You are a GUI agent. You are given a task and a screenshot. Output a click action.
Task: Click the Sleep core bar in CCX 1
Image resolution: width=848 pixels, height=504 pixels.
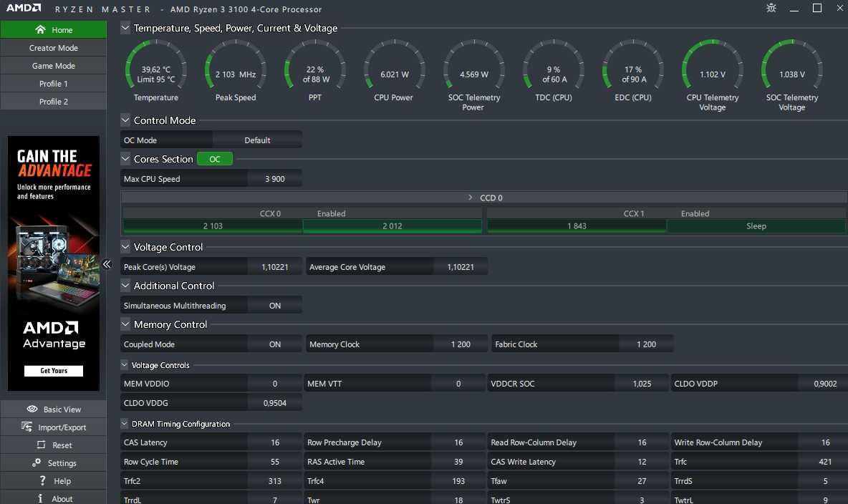click(x=756, y=226)
